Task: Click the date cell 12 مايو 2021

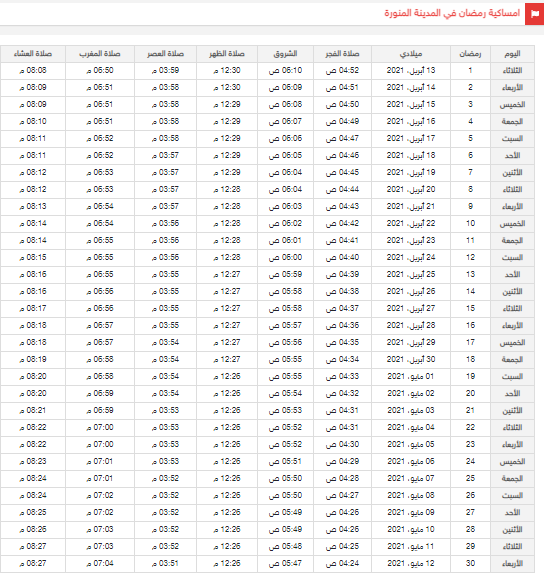Action: 411,563
